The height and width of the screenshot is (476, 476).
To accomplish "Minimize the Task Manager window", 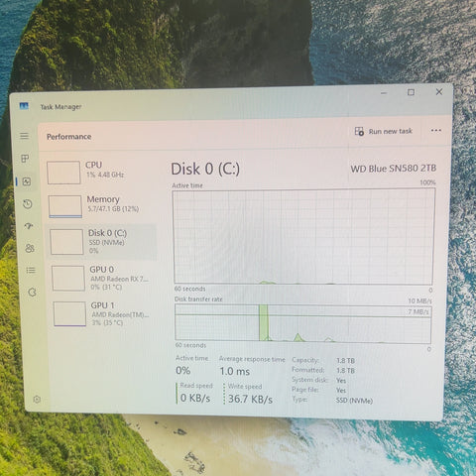I will (x=384, y=93).
